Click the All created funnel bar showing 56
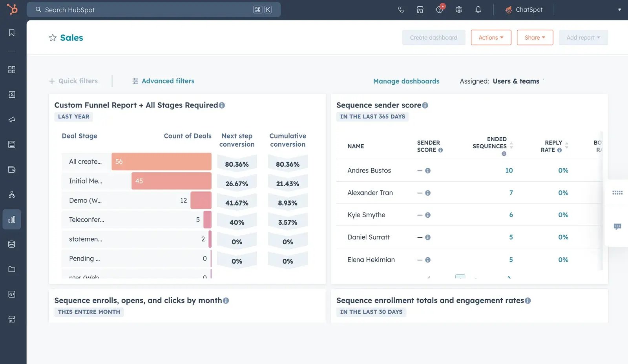 pos(161,162)
